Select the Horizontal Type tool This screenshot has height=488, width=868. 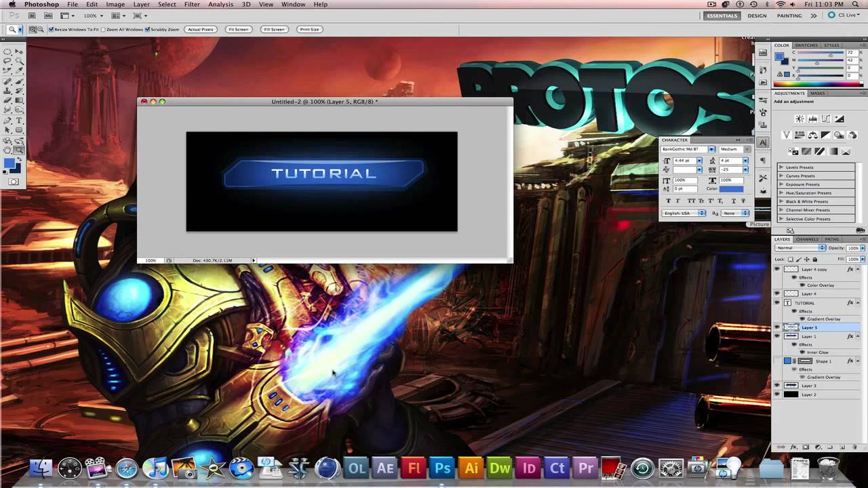19,120
